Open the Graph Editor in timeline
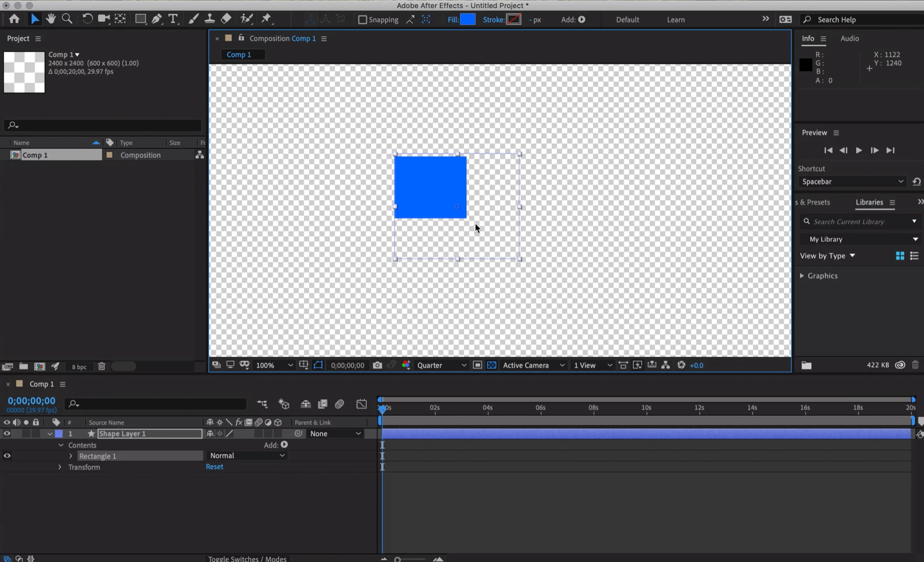924x562 pixels. pos(362,404)
